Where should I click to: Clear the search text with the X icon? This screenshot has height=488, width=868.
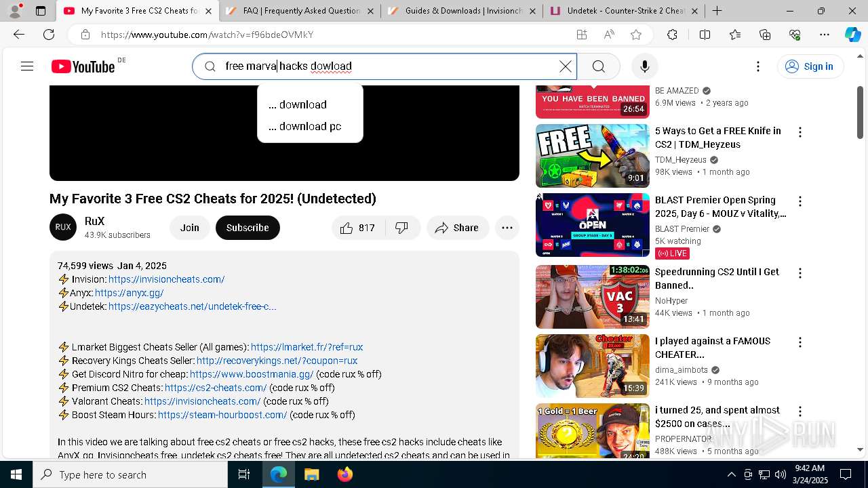[565, 66]
